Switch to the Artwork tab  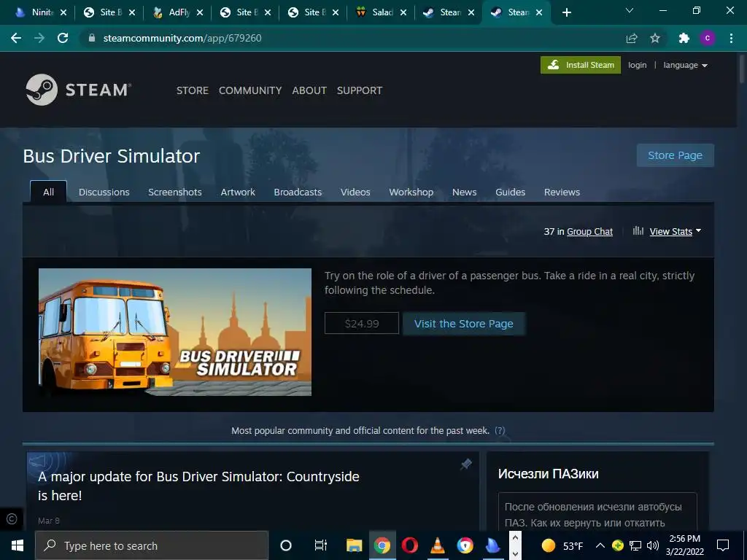click(238, 192)
